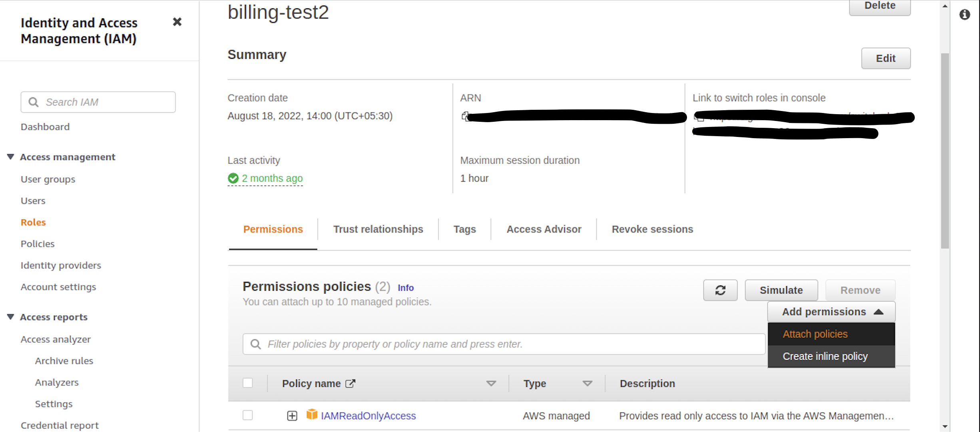
Task: Open Identity providers
Action: 61,266
